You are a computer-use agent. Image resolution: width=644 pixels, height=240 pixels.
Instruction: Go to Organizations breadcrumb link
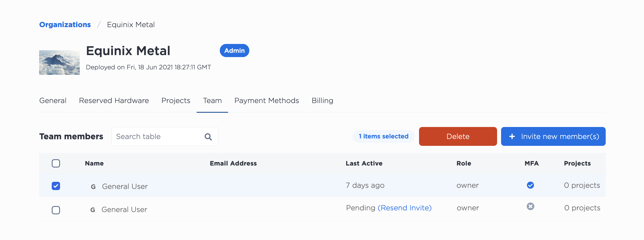coord(65,25)
